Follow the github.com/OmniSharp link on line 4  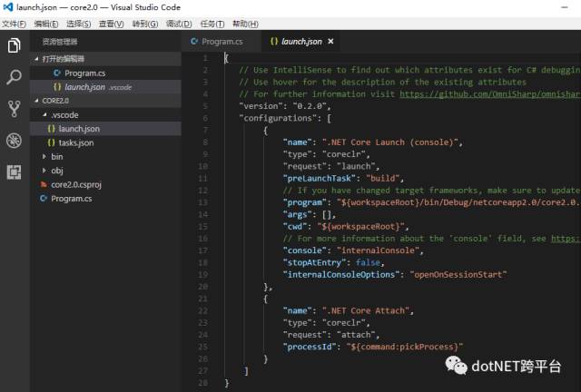(490, 94)
